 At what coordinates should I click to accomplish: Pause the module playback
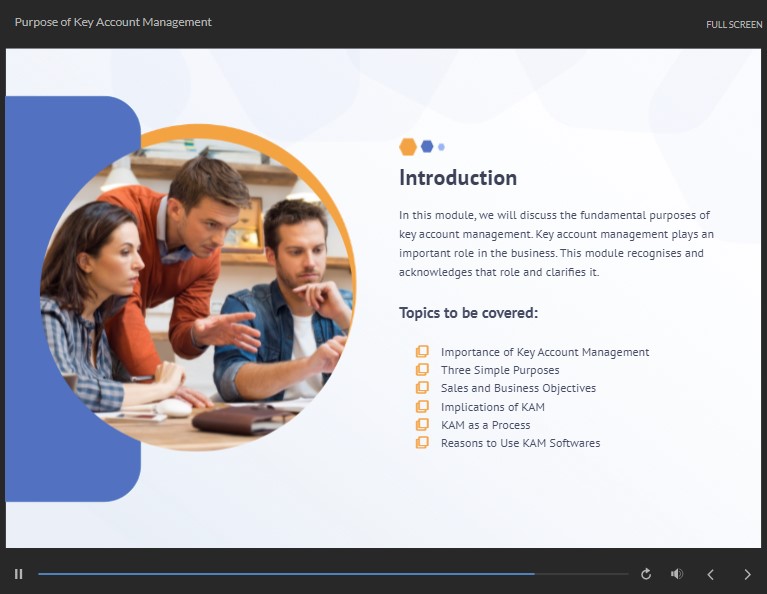coord(19,574)
